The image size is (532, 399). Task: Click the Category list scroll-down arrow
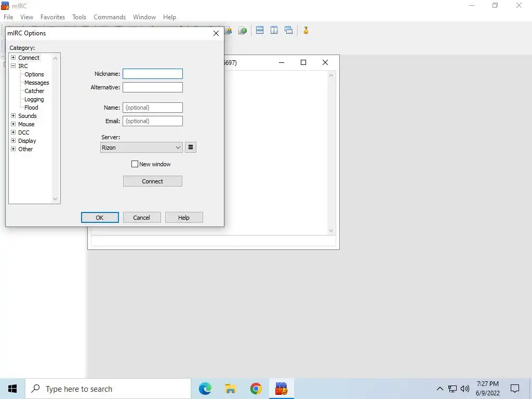[x=55, y=199]
